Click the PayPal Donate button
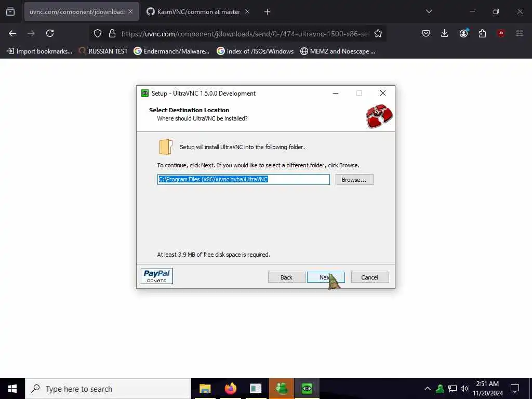 (157, 276)
